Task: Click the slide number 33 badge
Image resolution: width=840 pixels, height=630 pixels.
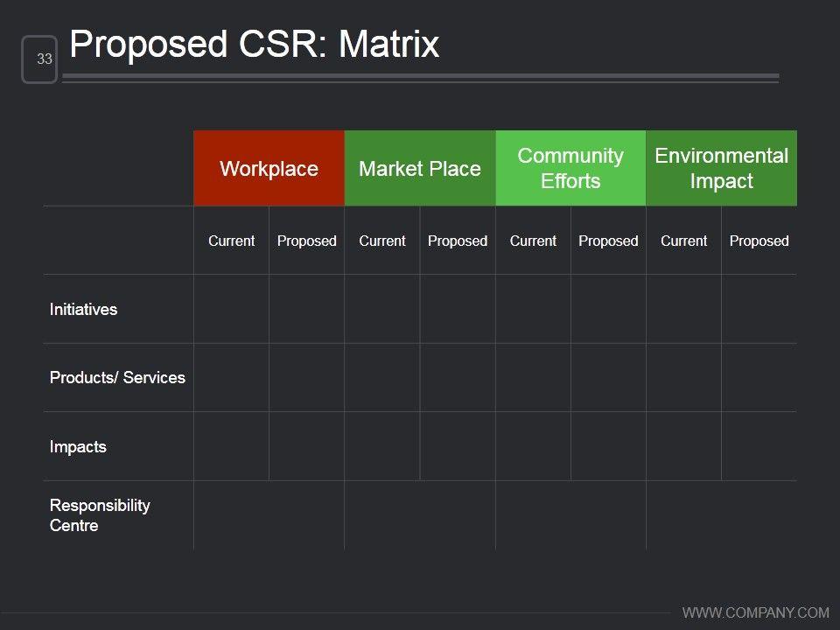Action: coord(40,59)
